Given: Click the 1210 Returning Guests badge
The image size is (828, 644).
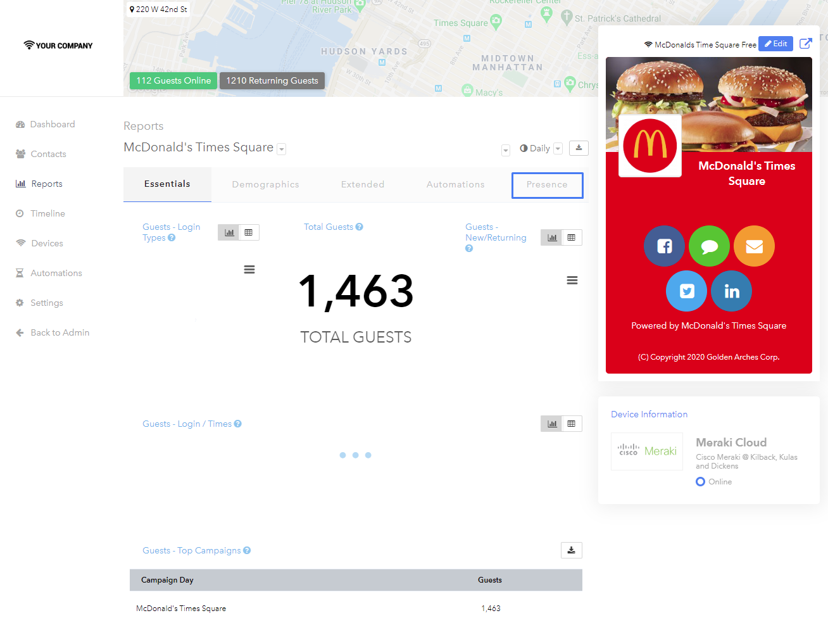Looking at the screenshot, I should tap(272, 80).
